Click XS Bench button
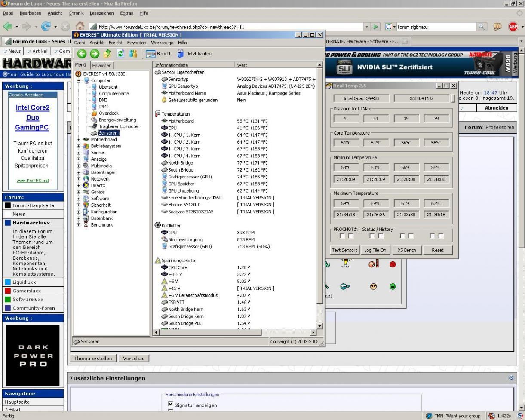525x420 pixels. (407, 250)
